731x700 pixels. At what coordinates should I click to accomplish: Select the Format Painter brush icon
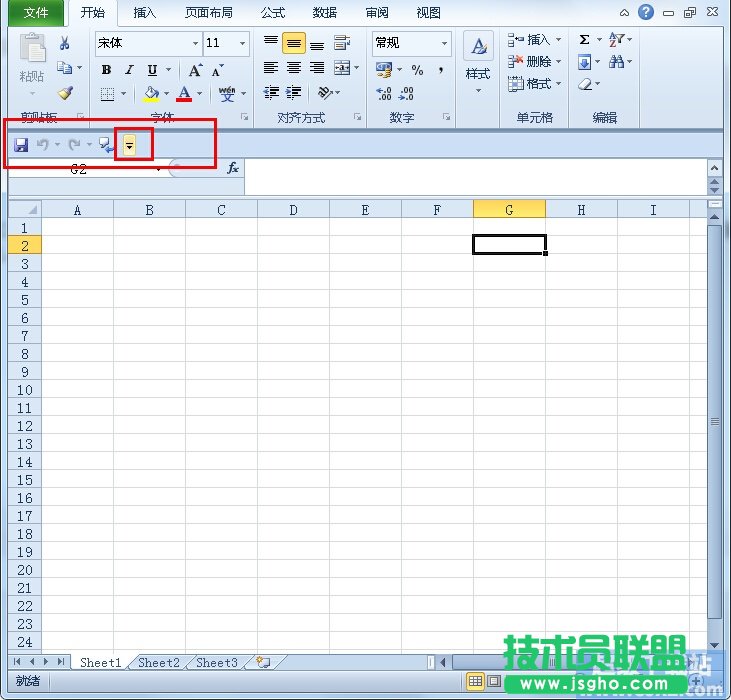click(65, 93)
